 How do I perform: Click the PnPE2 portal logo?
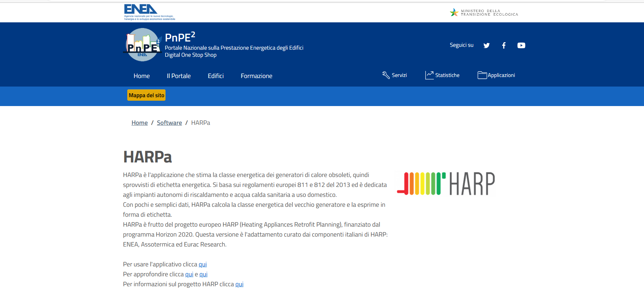(142, 45)
